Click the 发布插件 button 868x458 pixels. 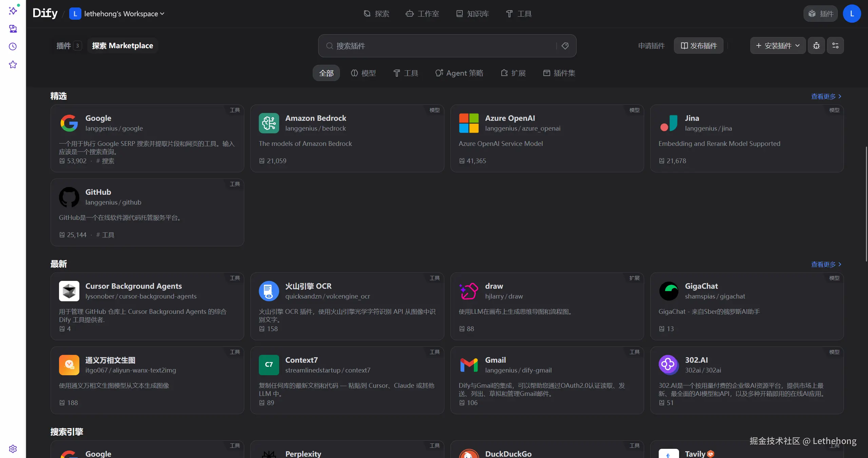coord(699,45)
